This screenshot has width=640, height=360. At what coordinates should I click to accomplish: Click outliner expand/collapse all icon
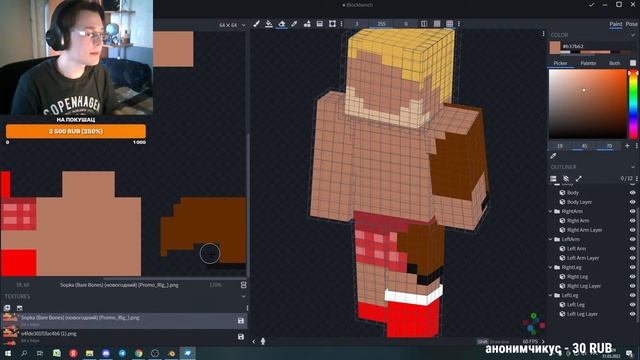(579, 179)
